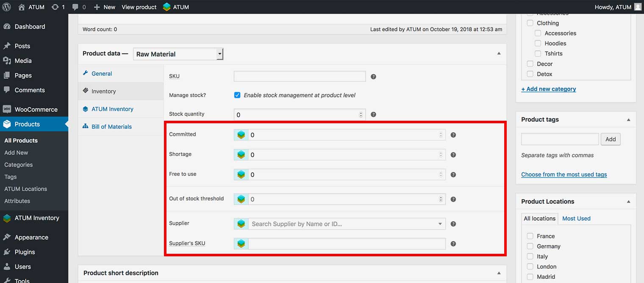Click the Add tag button
The width and height of the screenshot is (644, 283).
[x=611, y=139]
